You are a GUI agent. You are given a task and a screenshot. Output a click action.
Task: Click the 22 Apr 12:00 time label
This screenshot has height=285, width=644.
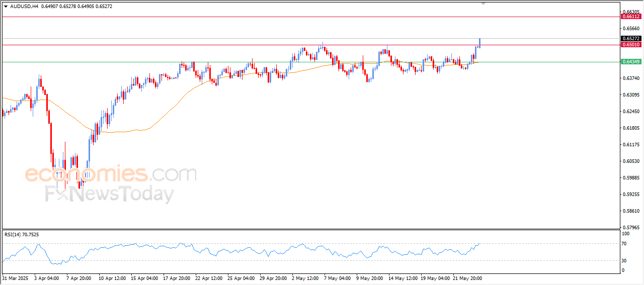(x=209, y=277)
